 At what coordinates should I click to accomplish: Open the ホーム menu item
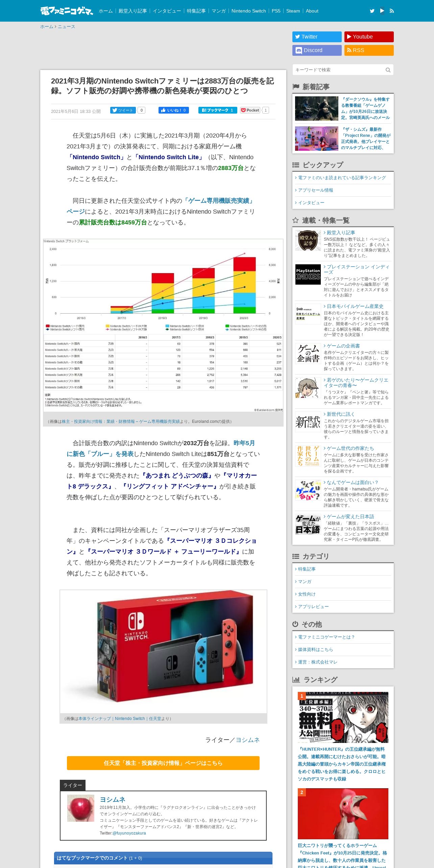105,11
